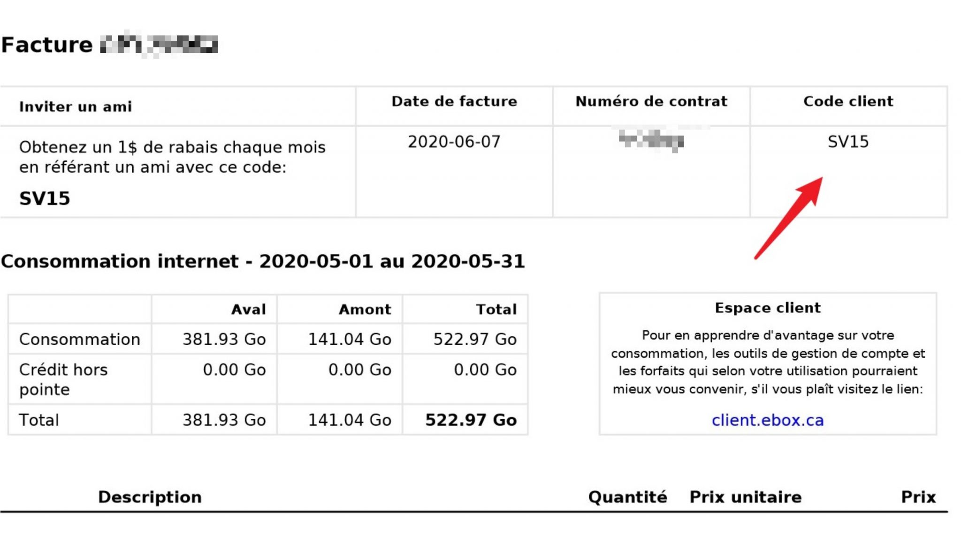Click the Code client column header
Viewport: 961px width, 560px height.
(x=848, y=101)
